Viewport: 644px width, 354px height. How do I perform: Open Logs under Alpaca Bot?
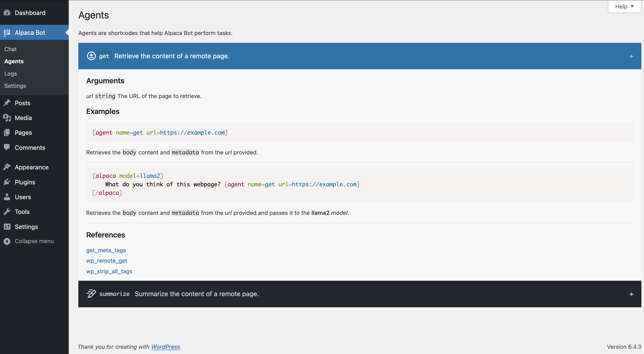[x=10, y=73]
